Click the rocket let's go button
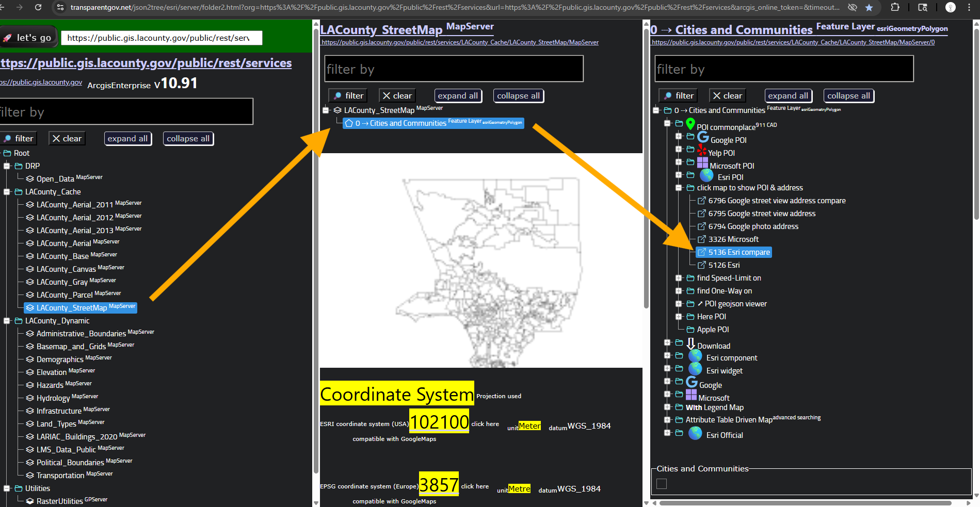This screenshot has height=507, width=980. (27, 38)
